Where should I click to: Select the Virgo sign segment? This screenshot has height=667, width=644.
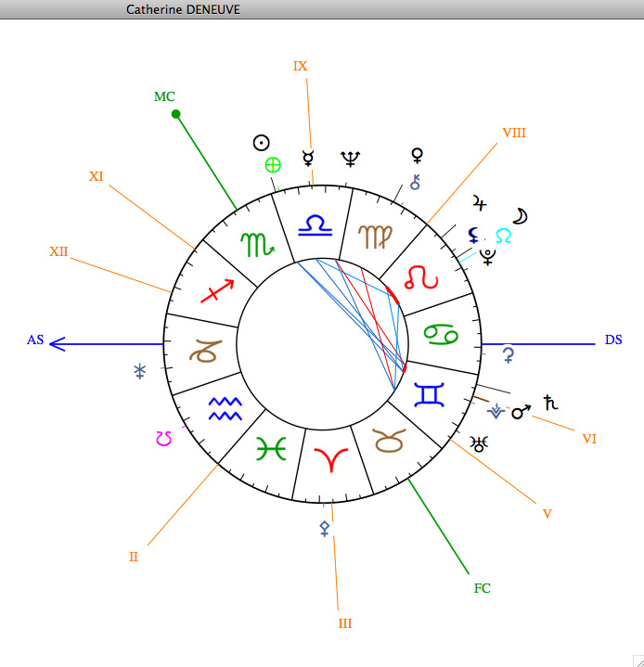click(x=375, y=237)
